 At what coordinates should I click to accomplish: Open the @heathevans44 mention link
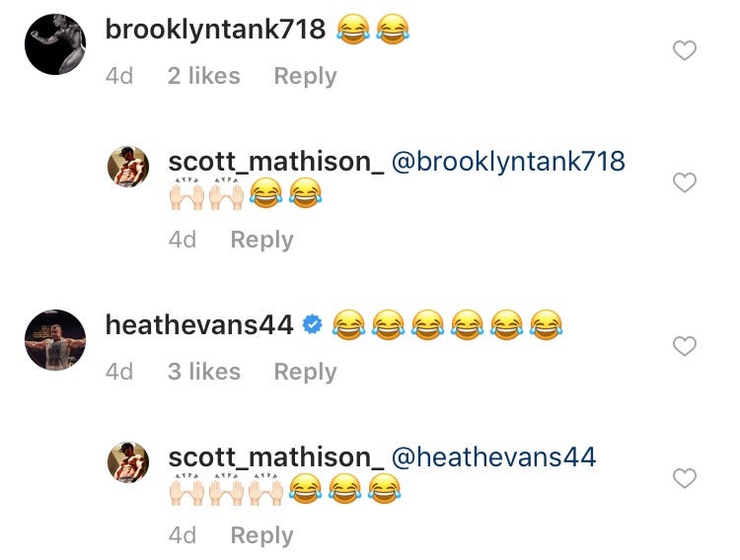[x=493, y=457]
